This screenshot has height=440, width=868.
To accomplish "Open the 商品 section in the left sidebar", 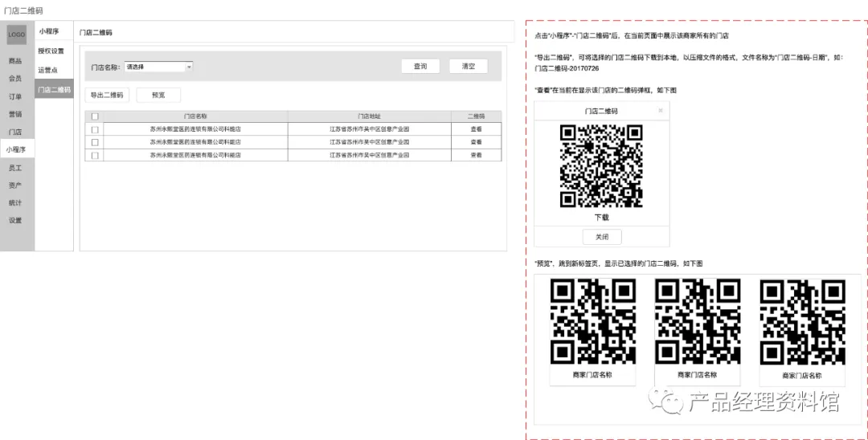I will click(15, 61).
